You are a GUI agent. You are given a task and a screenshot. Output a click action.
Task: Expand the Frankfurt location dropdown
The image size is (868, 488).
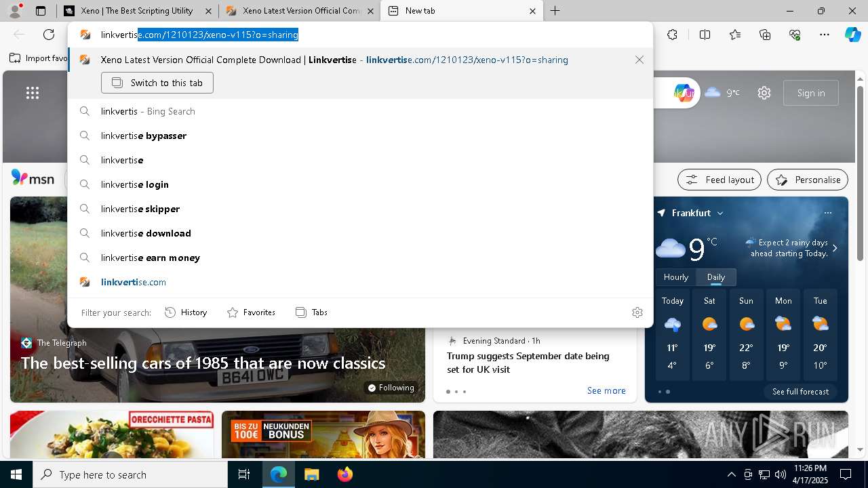click(720, 213)
